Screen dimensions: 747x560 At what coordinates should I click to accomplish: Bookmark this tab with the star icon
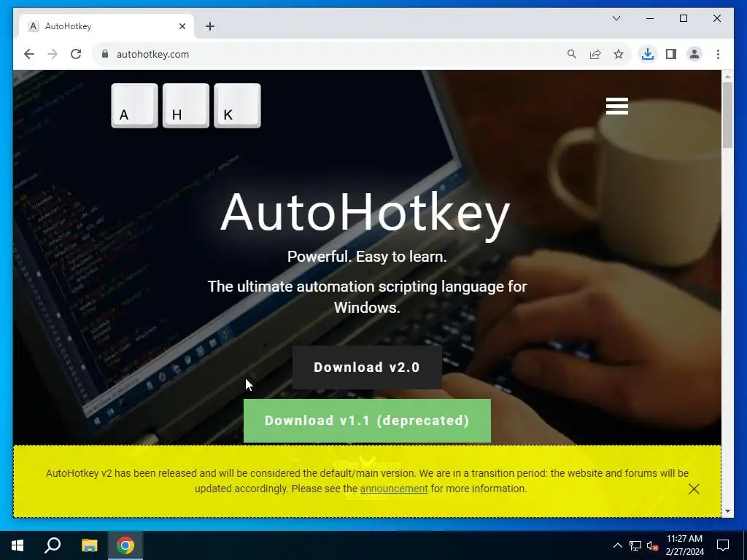point(619,54)
